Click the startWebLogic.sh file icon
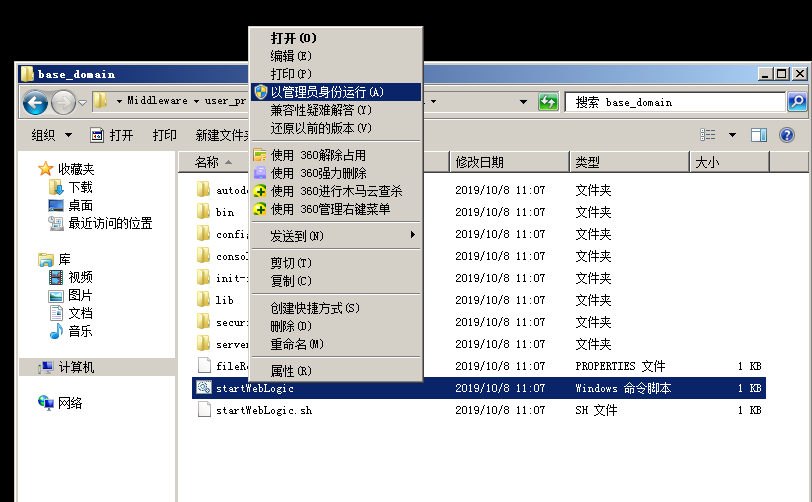812x502 pixels. (204, 410)
